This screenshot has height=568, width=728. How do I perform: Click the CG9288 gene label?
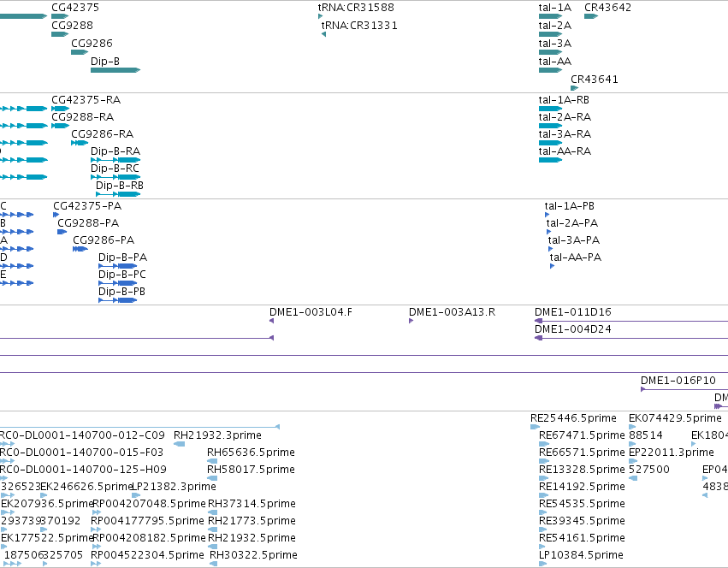73,26
